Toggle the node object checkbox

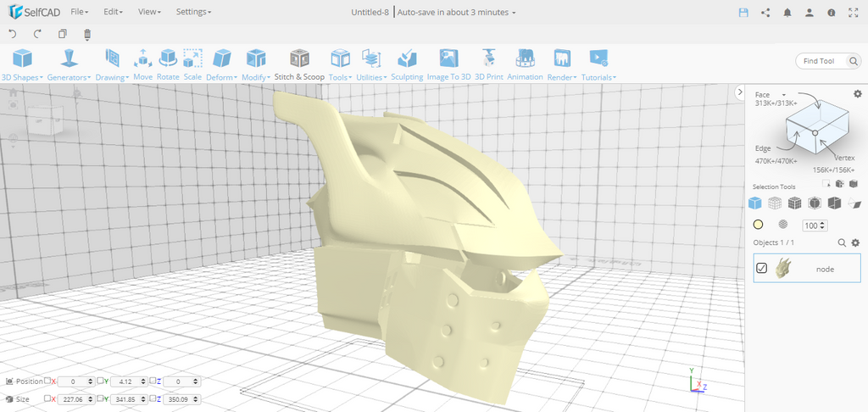click(x=761, y=269)
